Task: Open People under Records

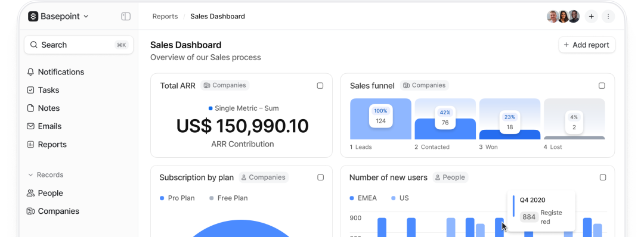Action: point(50,193)
